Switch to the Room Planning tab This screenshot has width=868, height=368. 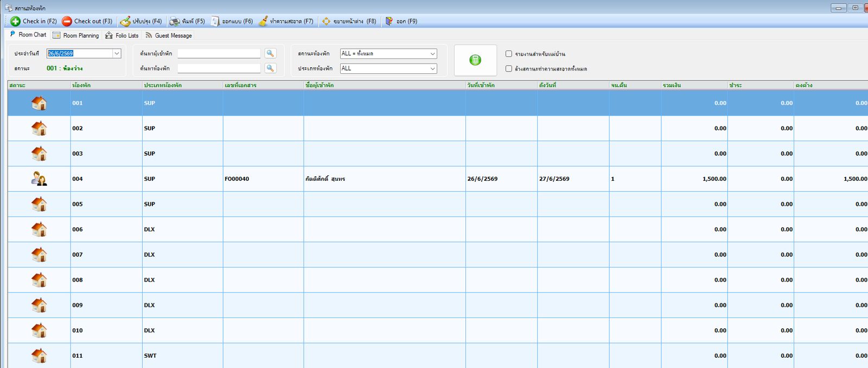pyautogui.click(x=76, y=35)
